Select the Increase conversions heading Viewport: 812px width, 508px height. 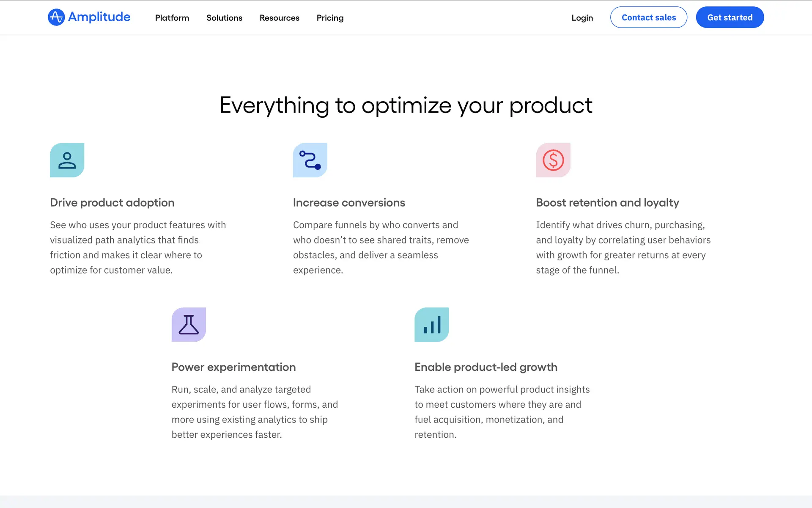click(x=349, y=203)
